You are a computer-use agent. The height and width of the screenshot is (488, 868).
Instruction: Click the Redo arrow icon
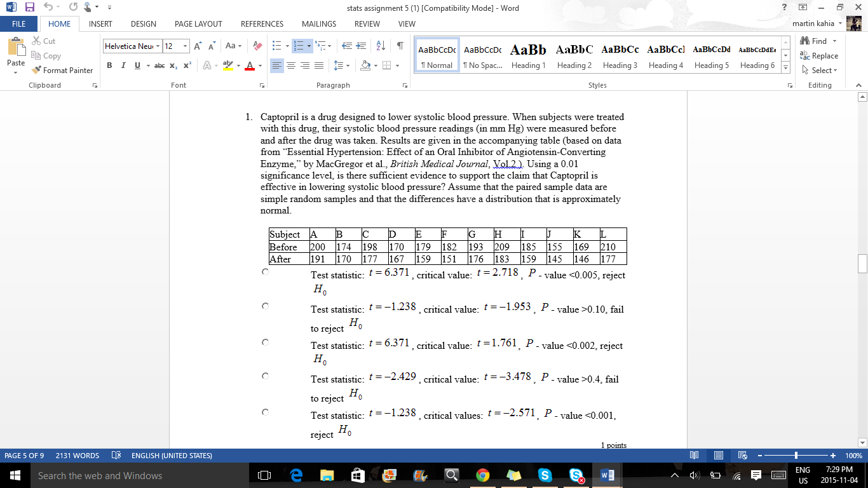point(72,8)
